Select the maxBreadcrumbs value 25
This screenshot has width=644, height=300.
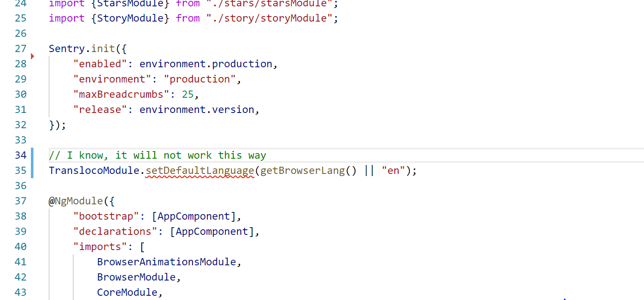[188, 94]
